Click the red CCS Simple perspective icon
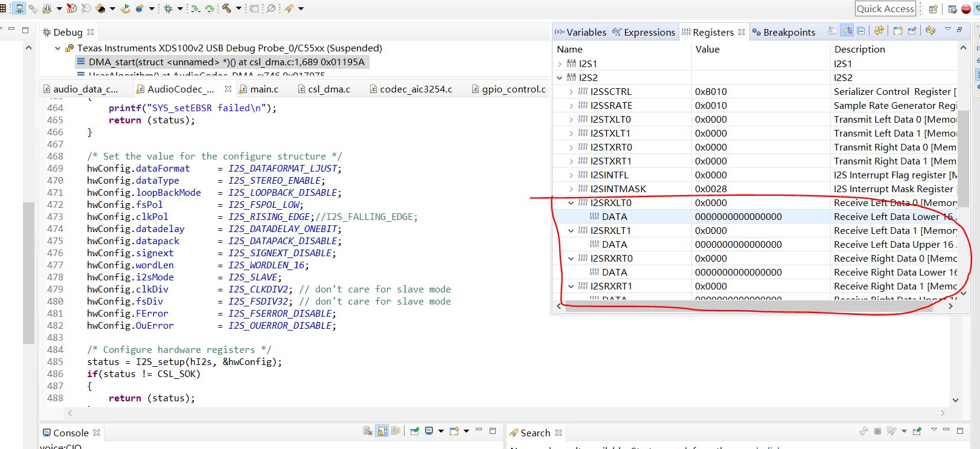The image size is (980, 449). tap(966, 8)
